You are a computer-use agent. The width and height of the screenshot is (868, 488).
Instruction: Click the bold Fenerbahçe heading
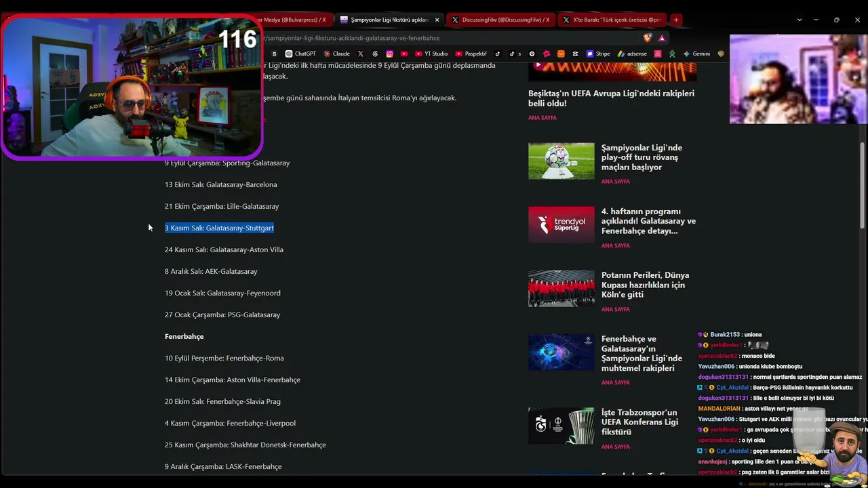coord(184,336)
